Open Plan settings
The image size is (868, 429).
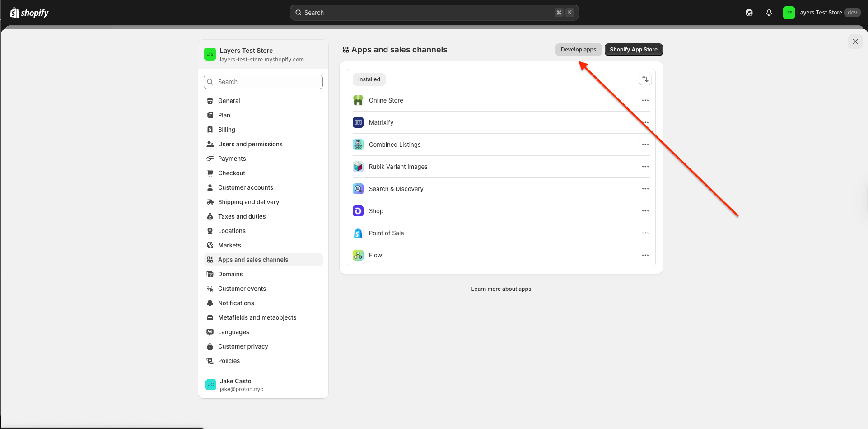tap(263, 115)
